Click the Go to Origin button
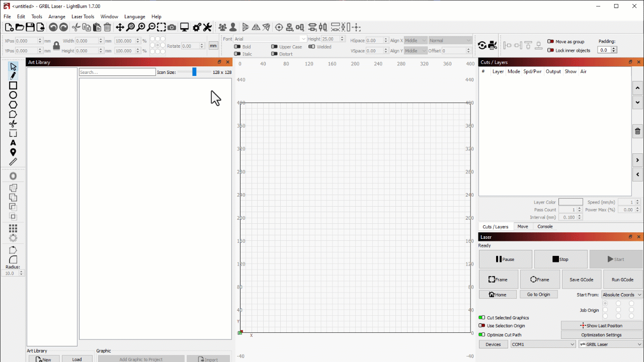644x362 pixels. coord(538,294)
